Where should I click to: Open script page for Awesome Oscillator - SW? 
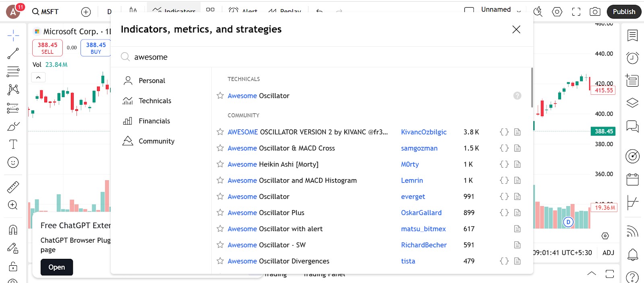(x=518, y=245)
